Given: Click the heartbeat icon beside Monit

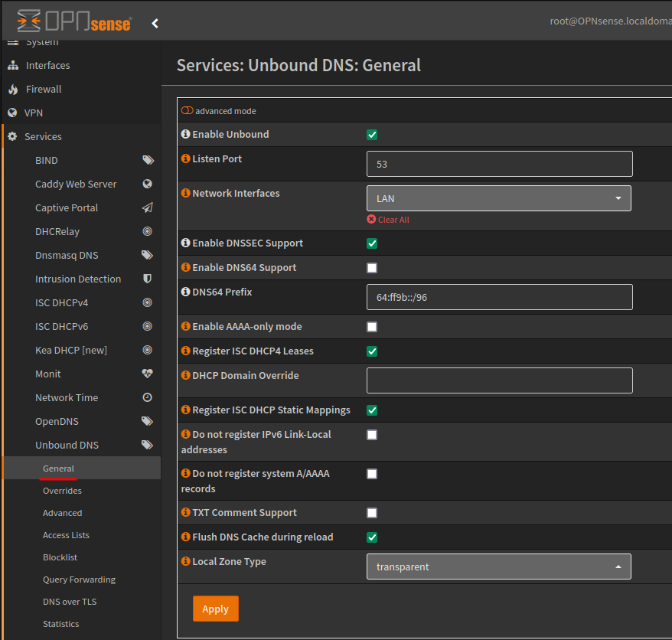Looking at the screenshot, I should click(148, 374).
